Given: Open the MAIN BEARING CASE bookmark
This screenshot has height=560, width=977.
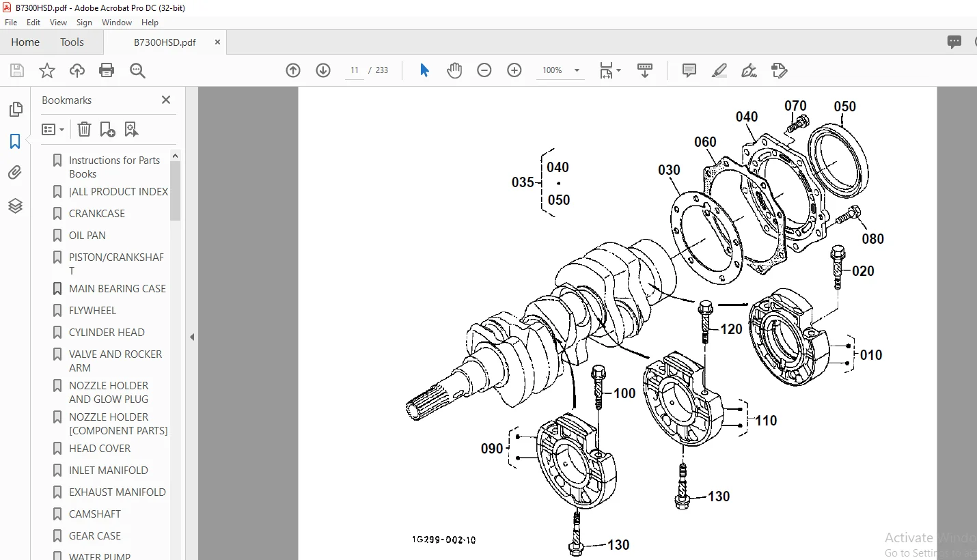Looking at the screenshot, I should pos(118,288).
